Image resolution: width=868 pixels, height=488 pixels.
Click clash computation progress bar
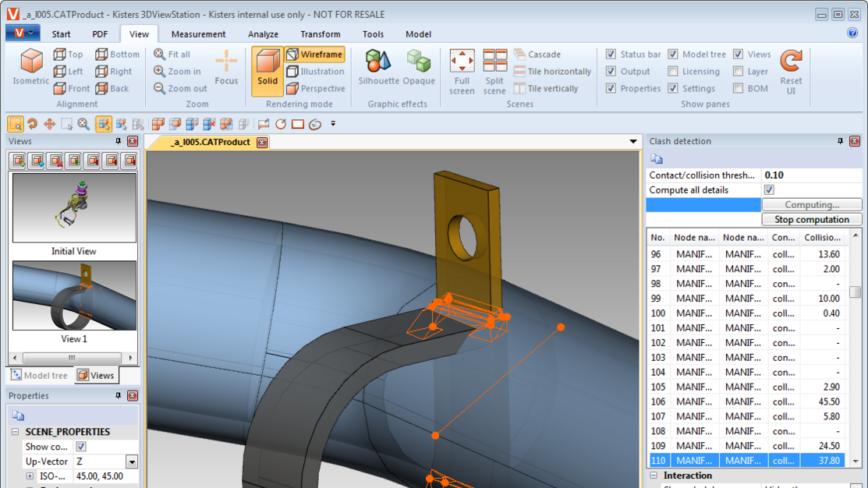(703, 205)
